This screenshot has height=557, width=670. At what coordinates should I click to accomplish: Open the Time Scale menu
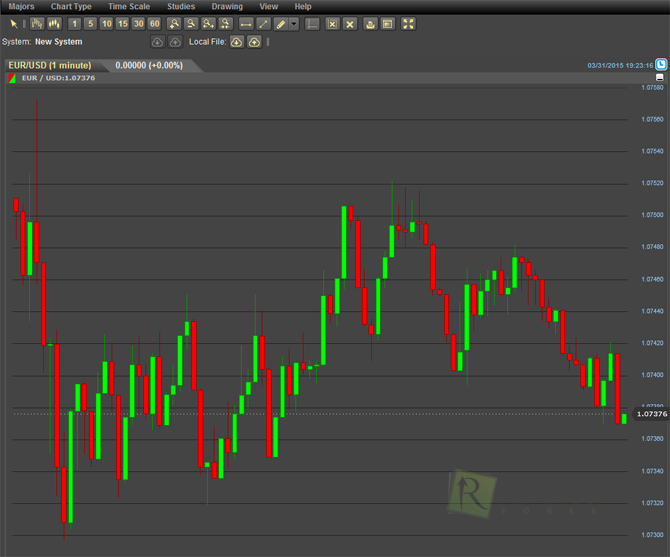click(129, 6)
